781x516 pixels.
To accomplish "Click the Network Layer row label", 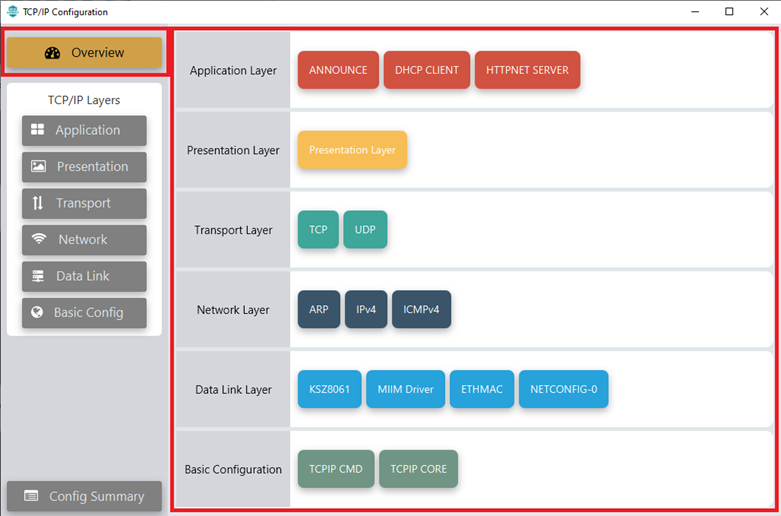I will [x=233, y=310].
